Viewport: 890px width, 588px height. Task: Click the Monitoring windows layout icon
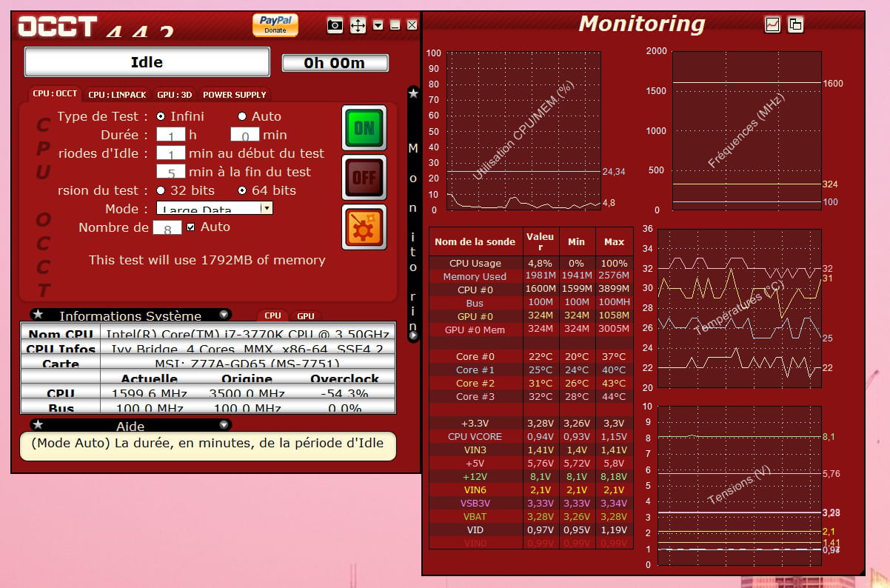click(x=795, y=24)
